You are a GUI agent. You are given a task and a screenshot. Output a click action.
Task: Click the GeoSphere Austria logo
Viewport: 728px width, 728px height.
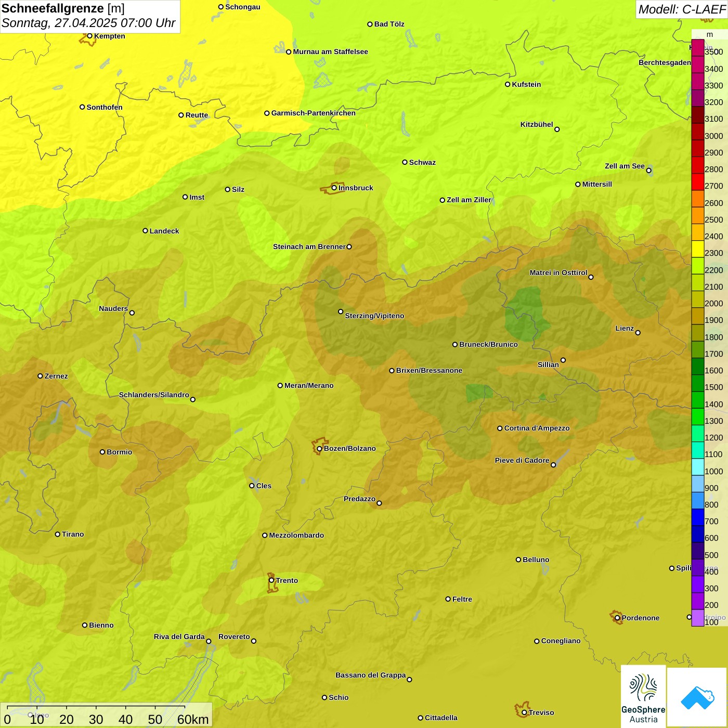643,697
